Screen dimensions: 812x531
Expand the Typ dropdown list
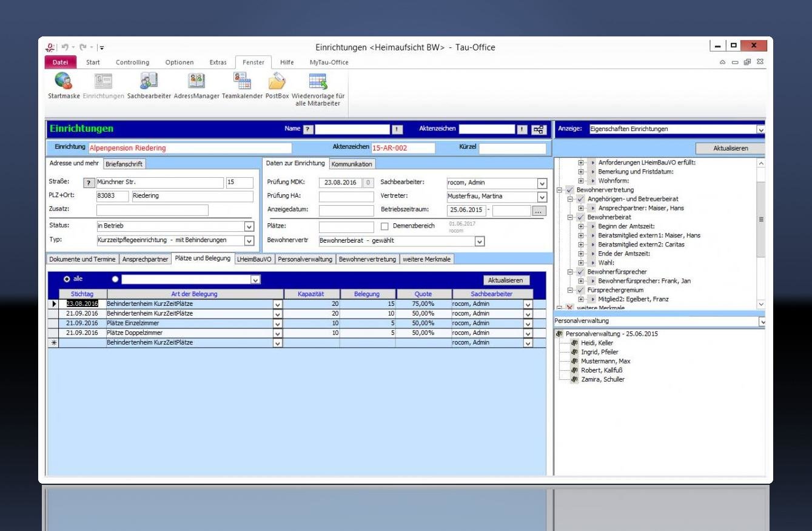coord(249,240)
